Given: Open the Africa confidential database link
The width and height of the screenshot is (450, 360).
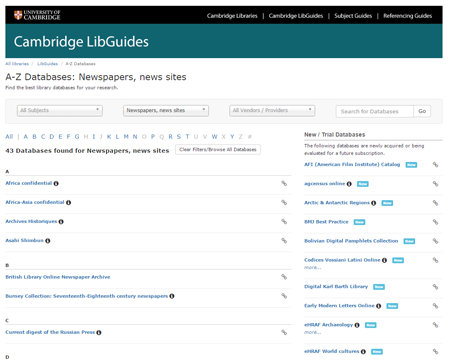Looking at the screenshot, I should click(x=29, y=183).
